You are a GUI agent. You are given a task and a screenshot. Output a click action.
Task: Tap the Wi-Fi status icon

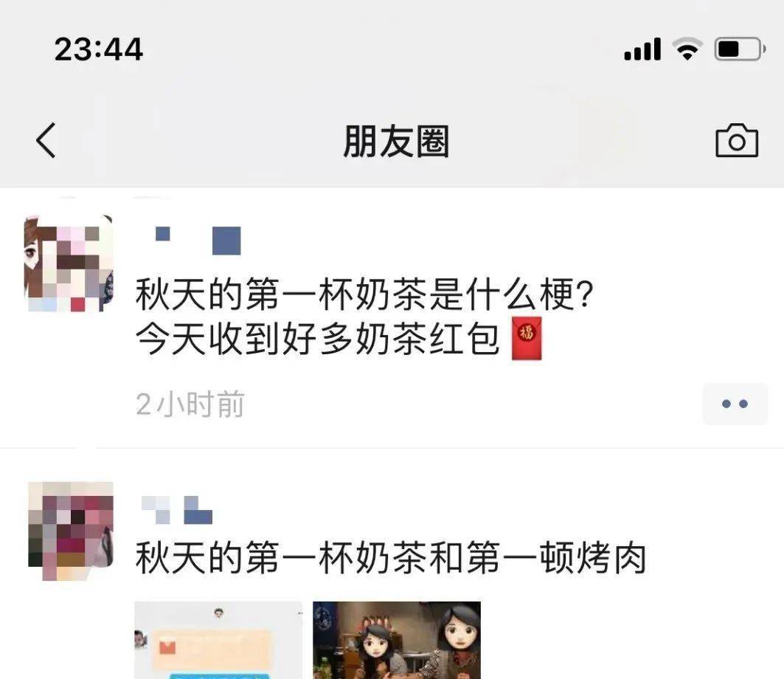pyautogui.click(x=687, y=49)
